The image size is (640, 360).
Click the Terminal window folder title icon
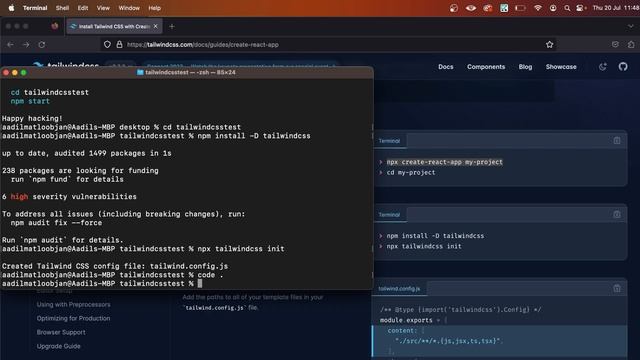pos(140,72)
